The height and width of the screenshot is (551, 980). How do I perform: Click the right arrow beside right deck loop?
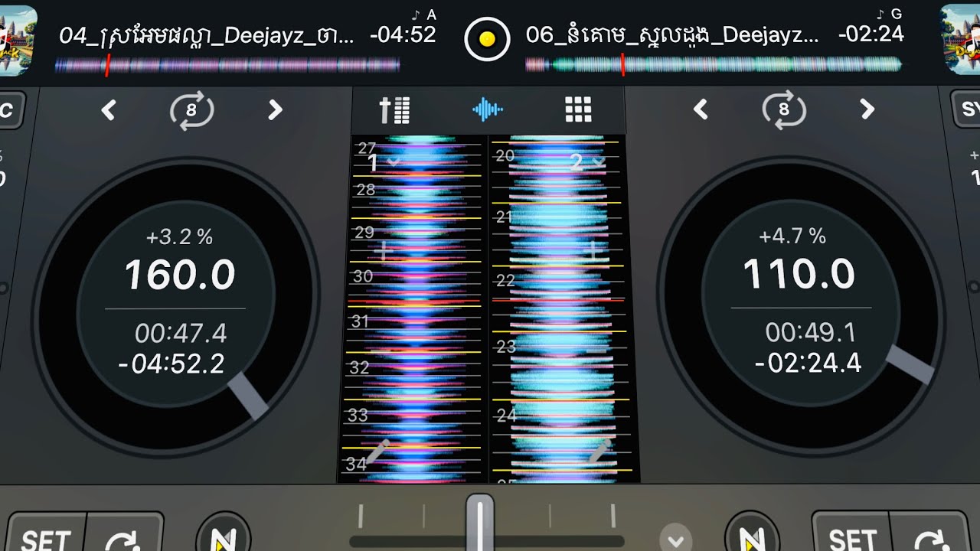[867, 110]
